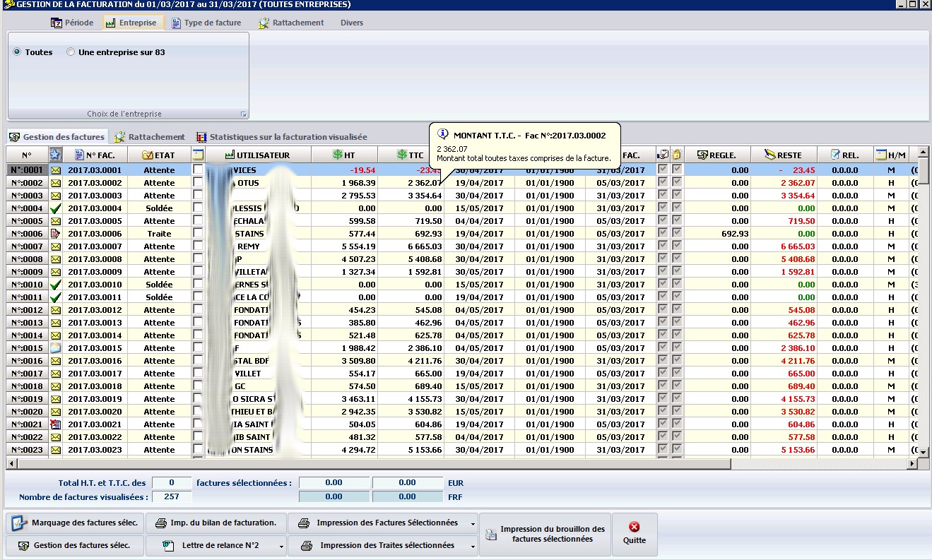Tick the selection checkbox for invoice 2017.03.0003
This screenshot has height=560, width=932.
(x=198, y=196)
